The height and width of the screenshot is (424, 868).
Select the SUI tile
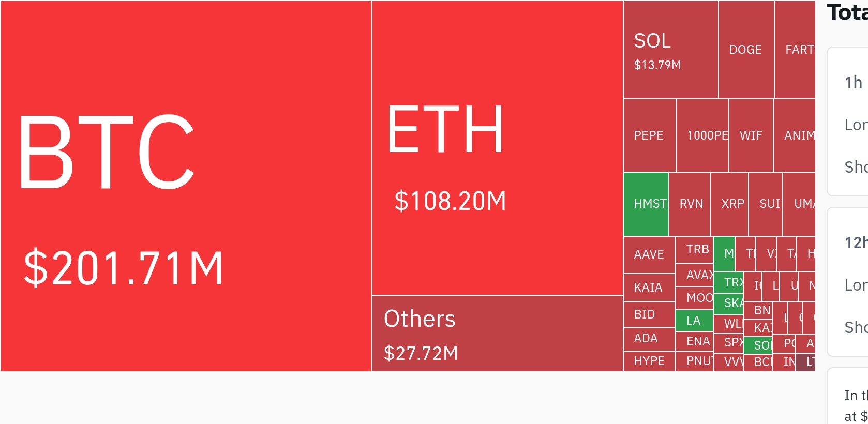pyautogui.click(x=766, y=204)
